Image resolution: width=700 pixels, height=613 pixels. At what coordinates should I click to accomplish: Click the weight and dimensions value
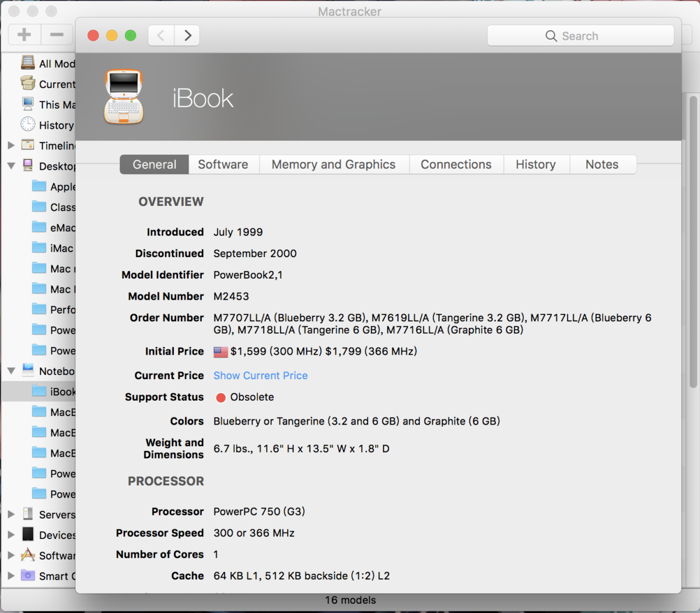pos(302,449)
